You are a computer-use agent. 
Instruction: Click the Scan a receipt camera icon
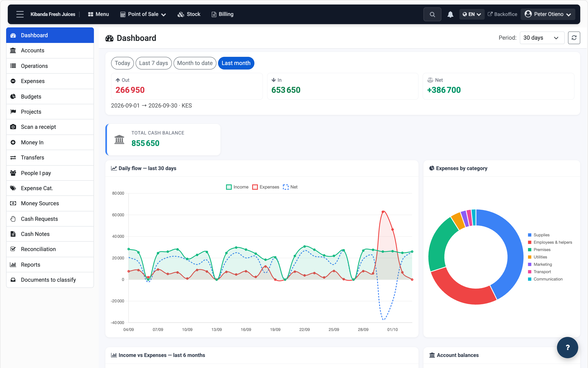13,127
